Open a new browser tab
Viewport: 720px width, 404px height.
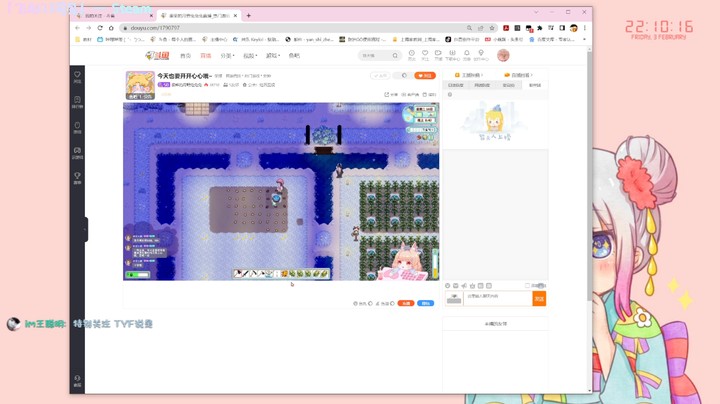[248, 16]
